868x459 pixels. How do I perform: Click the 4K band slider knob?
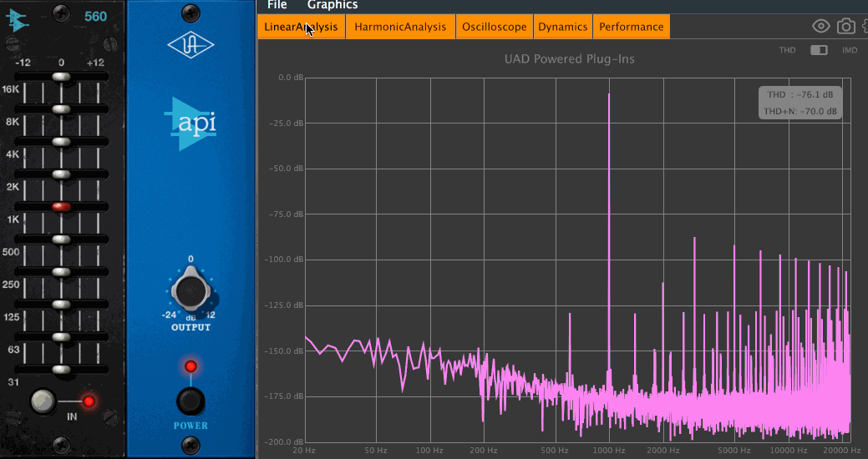click(62, 142)
